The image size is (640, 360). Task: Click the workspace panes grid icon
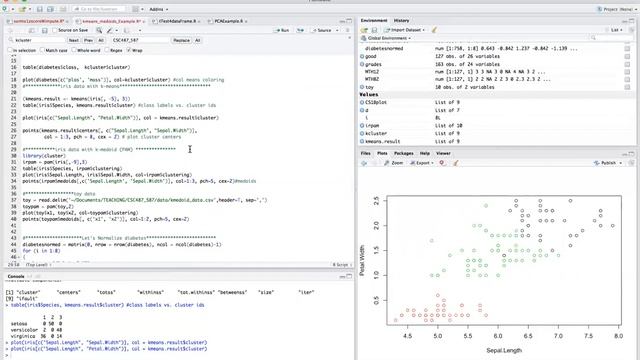[136, 9]
